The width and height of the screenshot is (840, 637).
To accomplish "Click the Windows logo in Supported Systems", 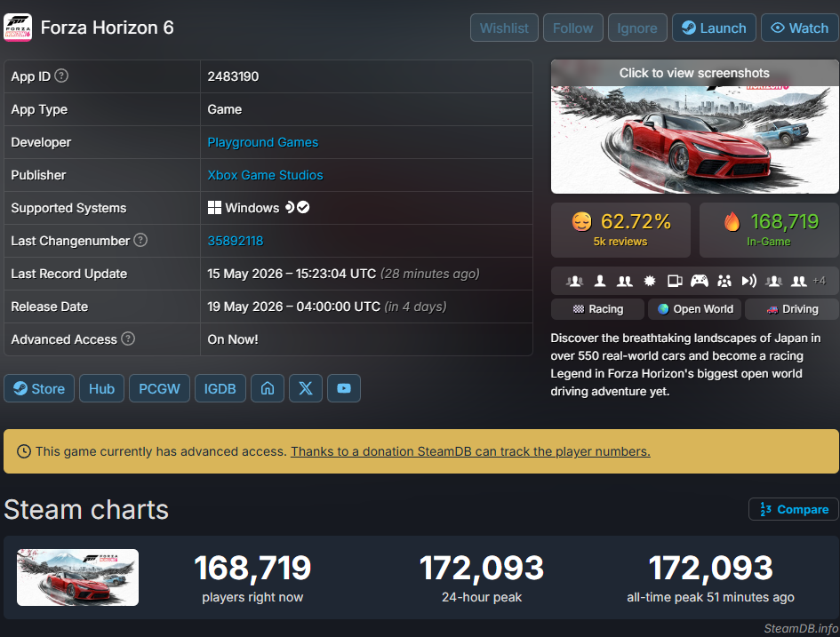I will click(214, 208).
